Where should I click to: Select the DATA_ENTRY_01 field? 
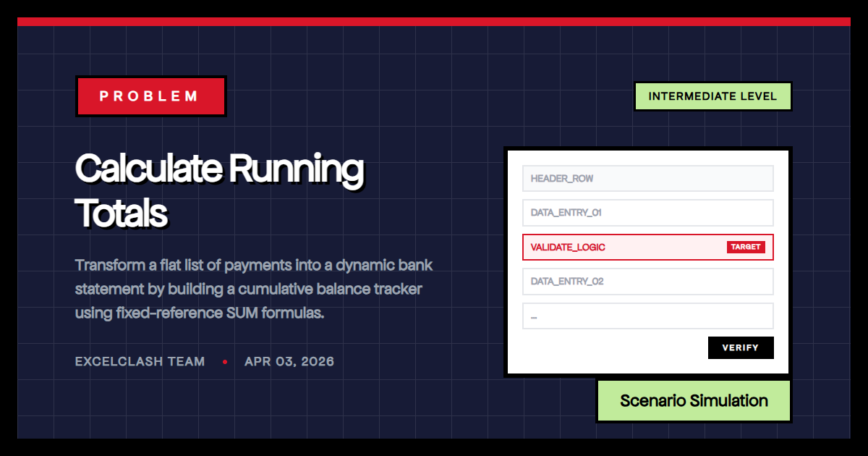click(647, 212)
